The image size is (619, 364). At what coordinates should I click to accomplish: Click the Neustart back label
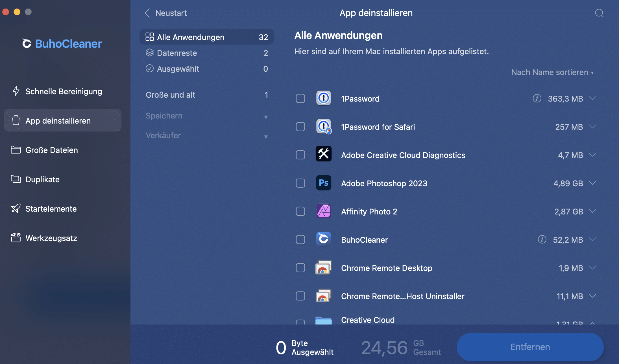click(x=171, y=13)
